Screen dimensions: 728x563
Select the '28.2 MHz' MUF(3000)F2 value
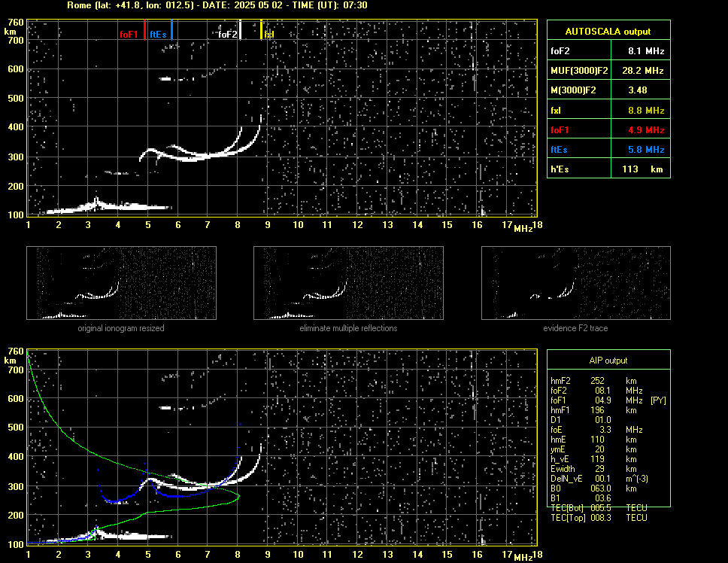tap(642, 71)
